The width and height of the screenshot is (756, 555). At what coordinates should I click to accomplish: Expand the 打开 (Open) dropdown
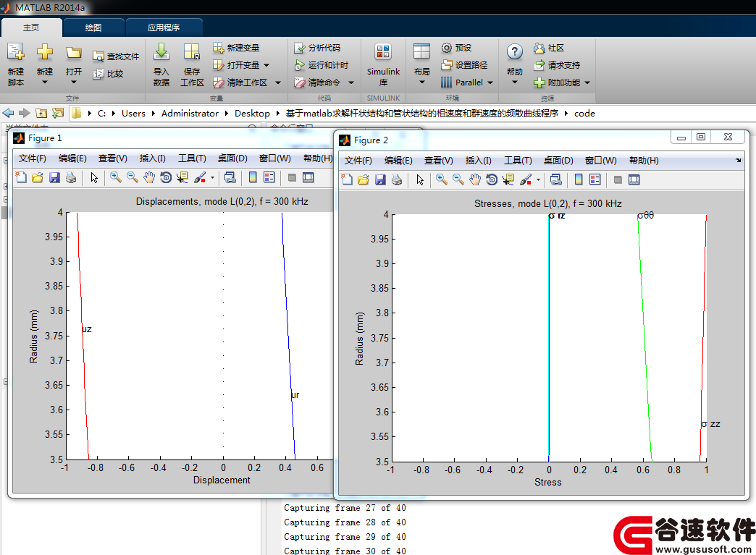click(x=73, y=82)
